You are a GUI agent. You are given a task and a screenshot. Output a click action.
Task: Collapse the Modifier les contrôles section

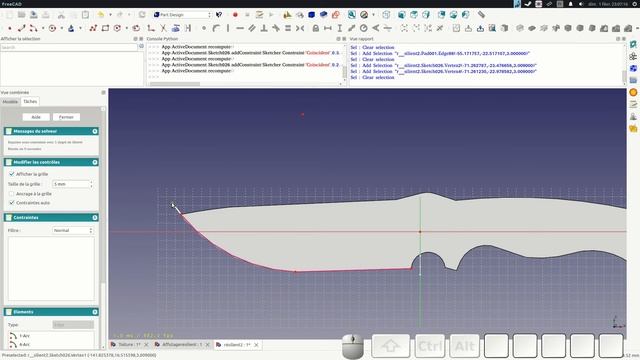95,162
